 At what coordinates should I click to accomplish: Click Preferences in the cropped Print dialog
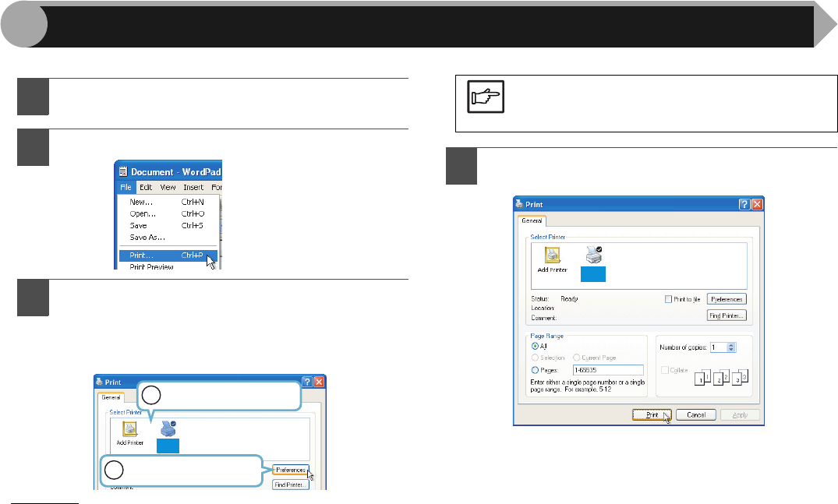coord(291,470)
